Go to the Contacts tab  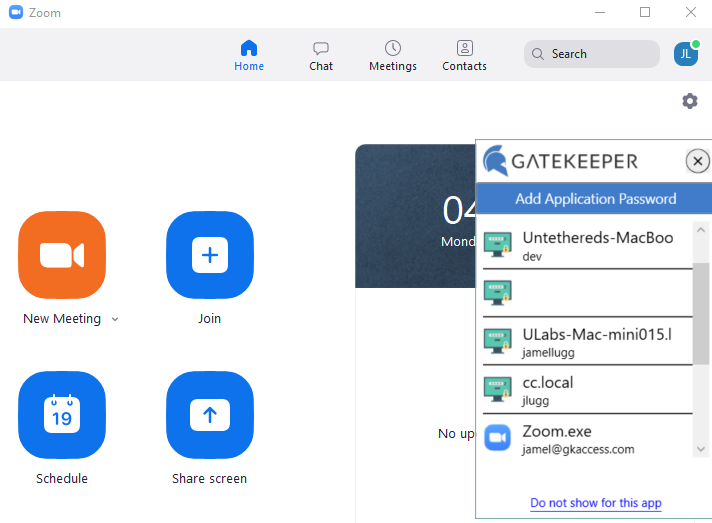(464, 55)
